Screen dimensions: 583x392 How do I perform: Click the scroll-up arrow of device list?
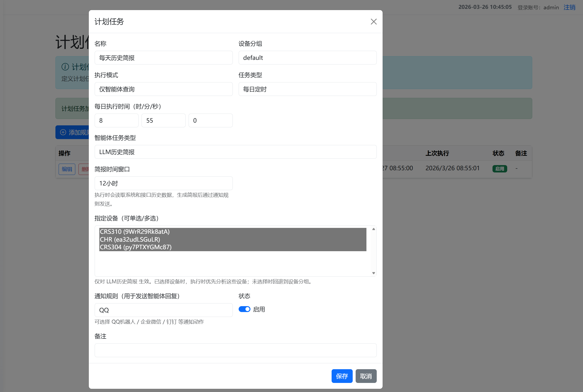373,229
